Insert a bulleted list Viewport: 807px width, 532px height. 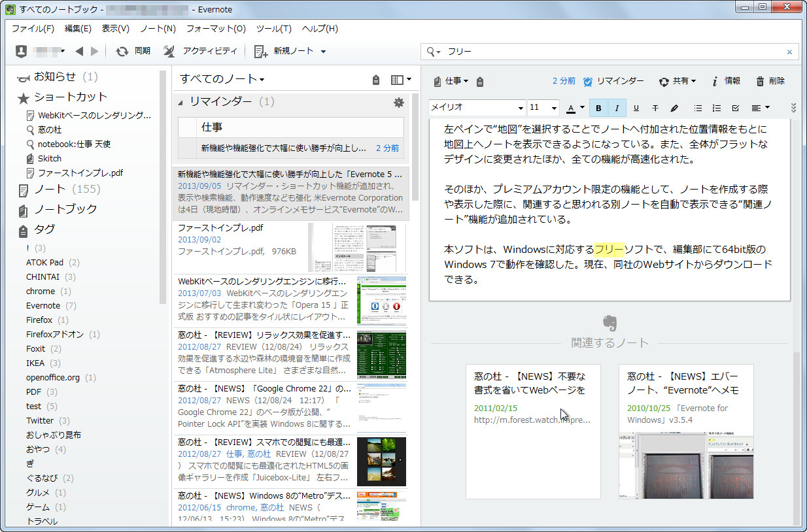(x=698, y=108)
